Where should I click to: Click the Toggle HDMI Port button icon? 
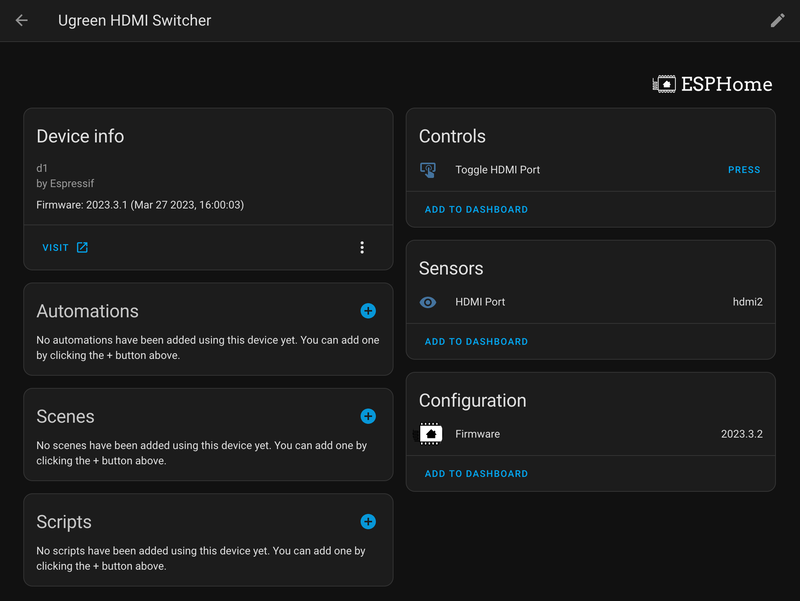pyautogui.click(x=428, y=170)
